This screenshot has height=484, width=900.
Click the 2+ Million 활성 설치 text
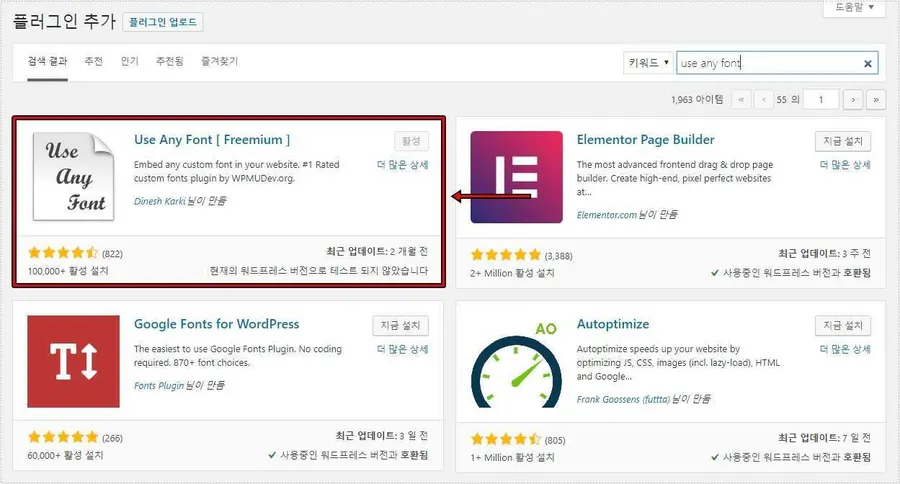click(512, 273)
